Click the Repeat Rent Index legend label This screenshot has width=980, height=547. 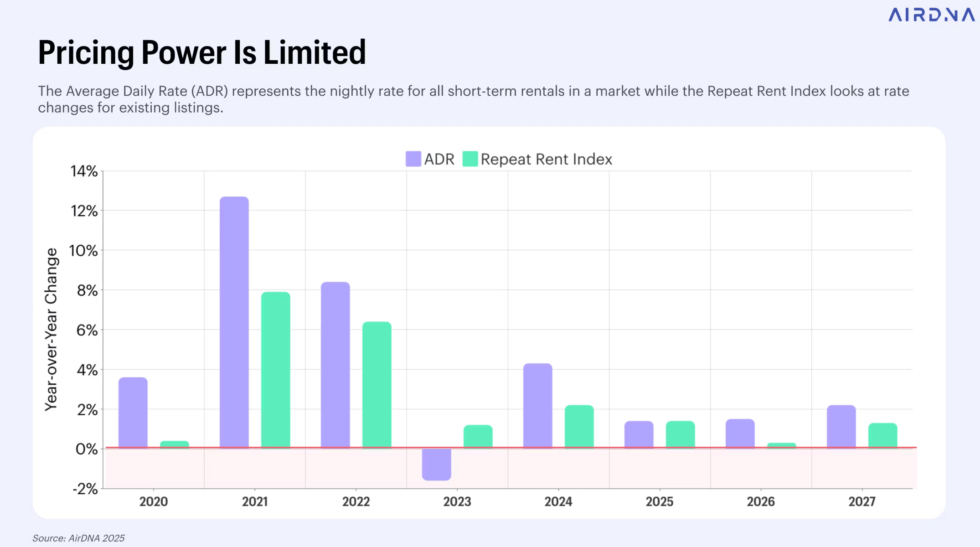tap(546, 159)
